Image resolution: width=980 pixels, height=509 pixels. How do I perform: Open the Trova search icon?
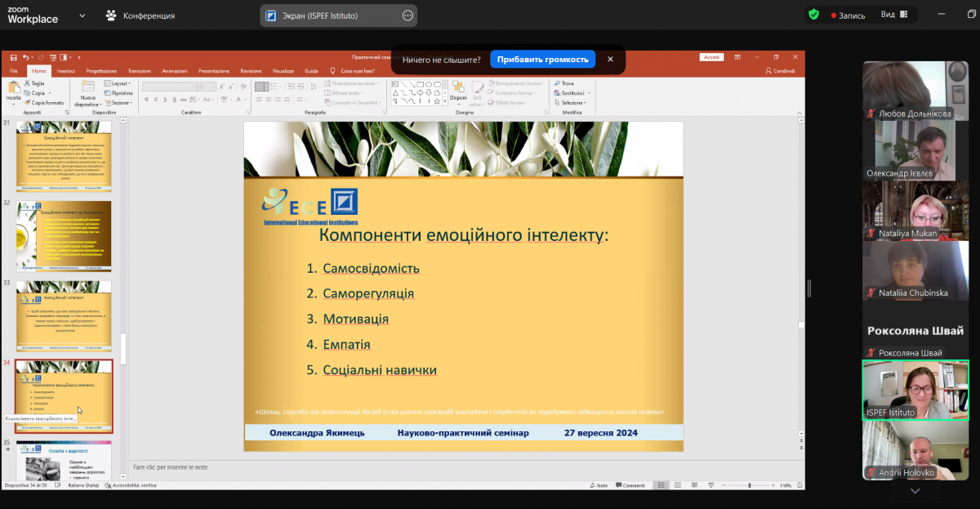point(559,83)
